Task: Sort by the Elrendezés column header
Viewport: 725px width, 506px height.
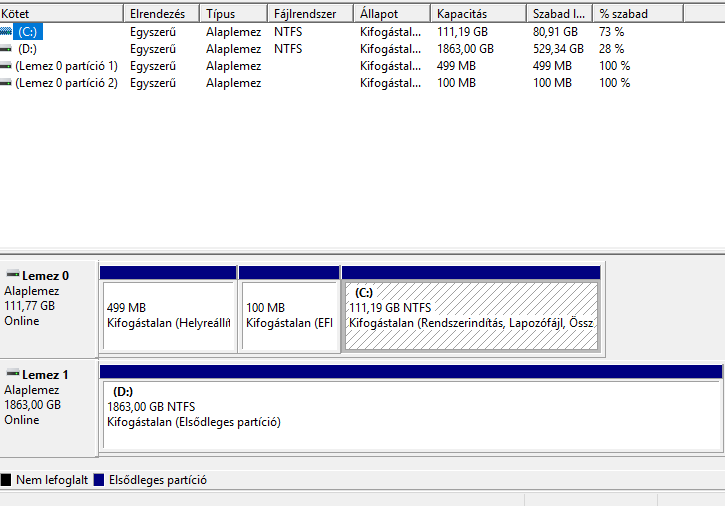Action: point(162,14)
